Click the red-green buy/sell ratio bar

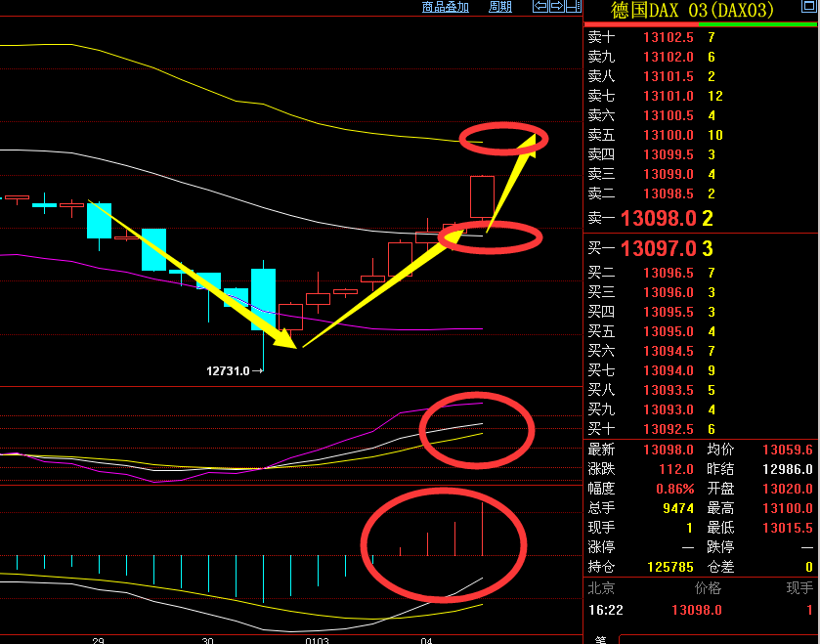pyautogui.click(x=700, y=24)
